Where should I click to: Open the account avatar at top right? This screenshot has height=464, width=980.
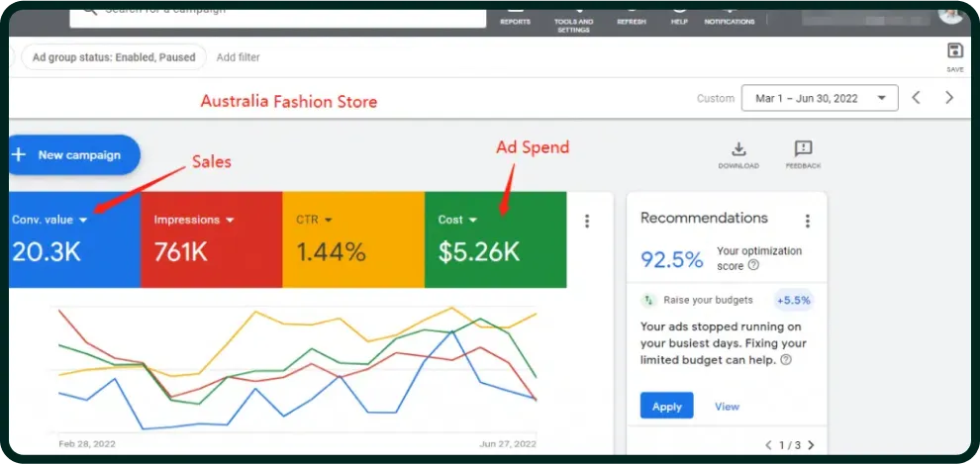951,12
